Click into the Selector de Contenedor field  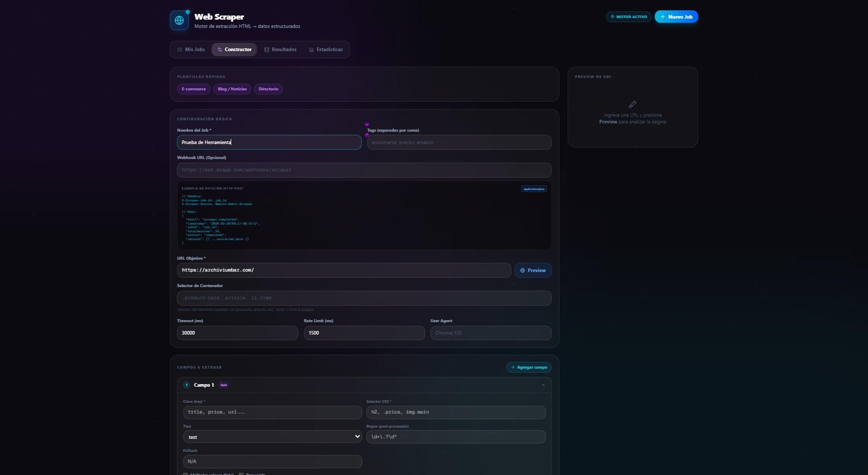point(364,298)
